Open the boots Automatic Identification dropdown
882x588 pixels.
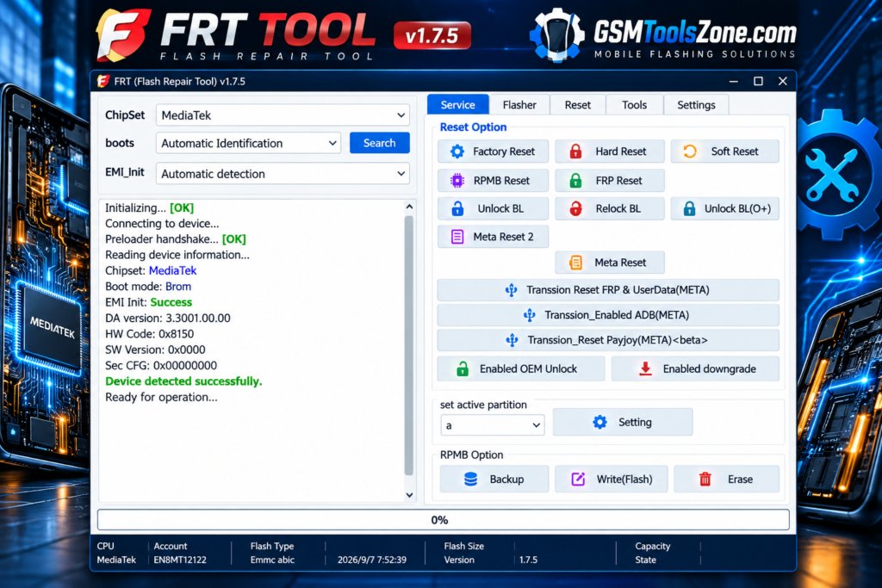[249, 144]
